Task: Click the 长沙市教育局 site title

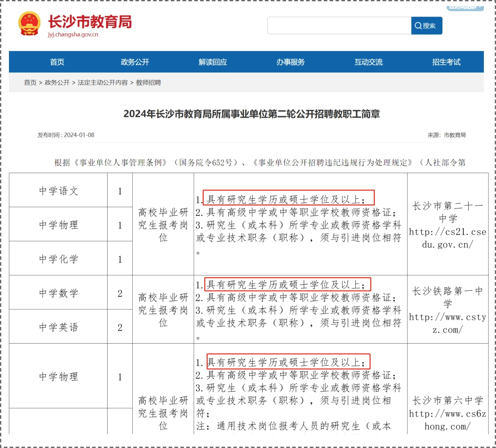Action: coord(90,22)
